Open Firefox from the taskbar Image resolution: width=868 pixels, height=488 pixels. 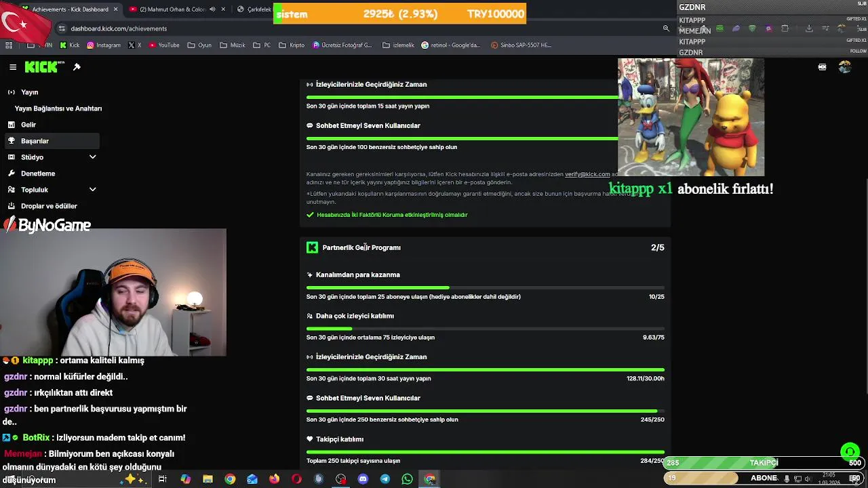pos(274,479)
